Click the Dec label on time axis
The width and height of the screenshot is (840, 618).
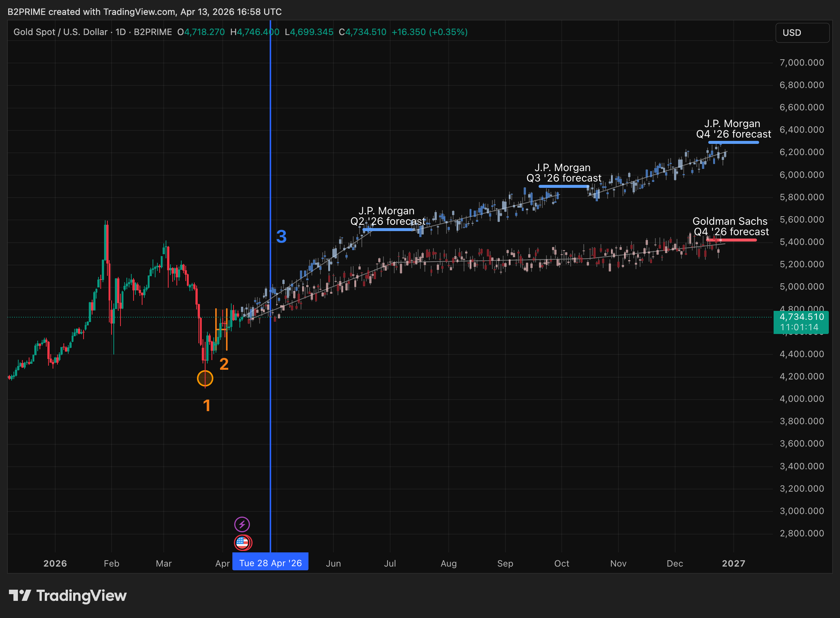point(675,563)
